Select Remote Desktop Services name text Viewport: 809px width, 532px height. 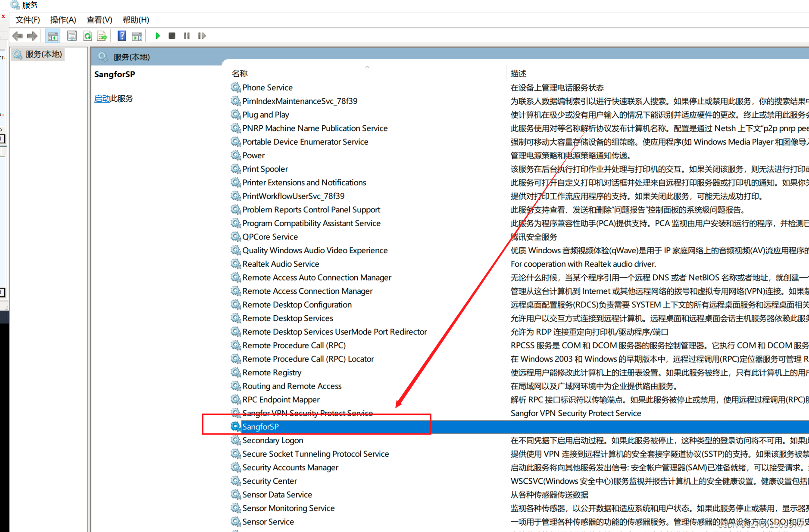click(288, 318)
